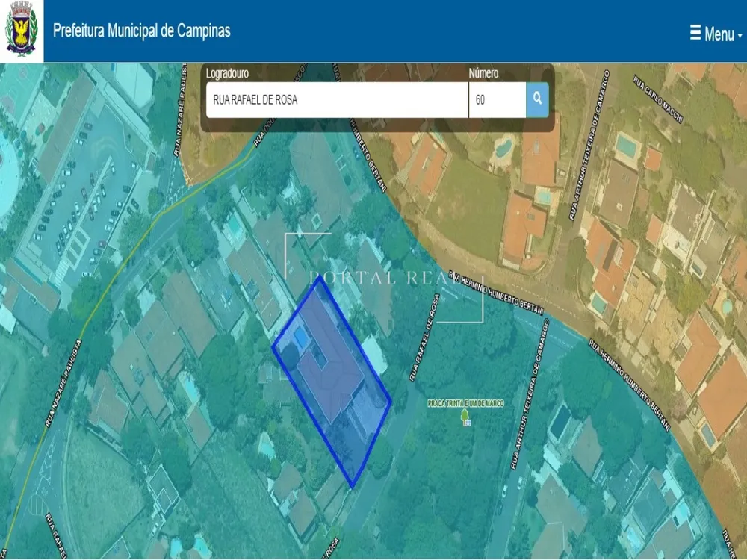Click the magnifier search button

(537, 99)
